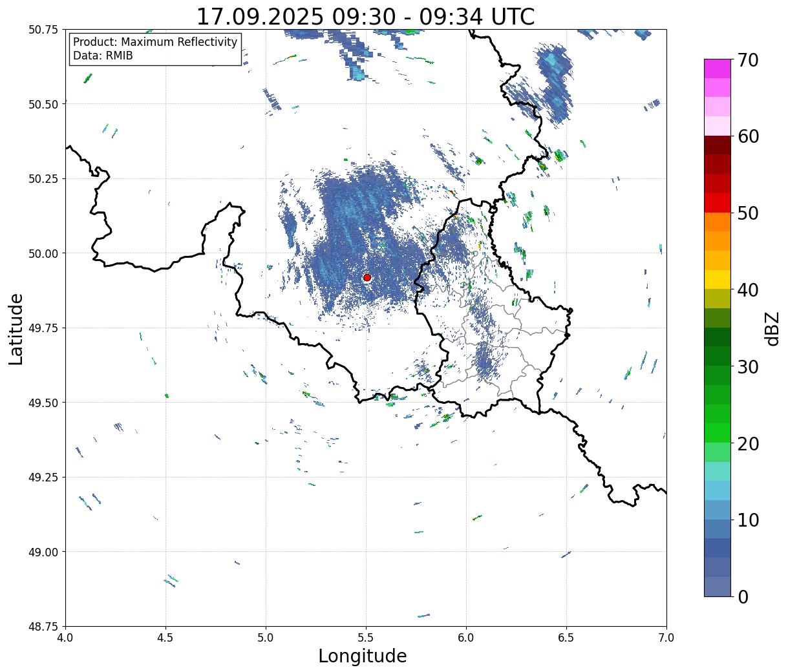This screenshot has width=788, height=672.
Task: Click the colorbar tick label 60
Action: (x=748, y=137)
